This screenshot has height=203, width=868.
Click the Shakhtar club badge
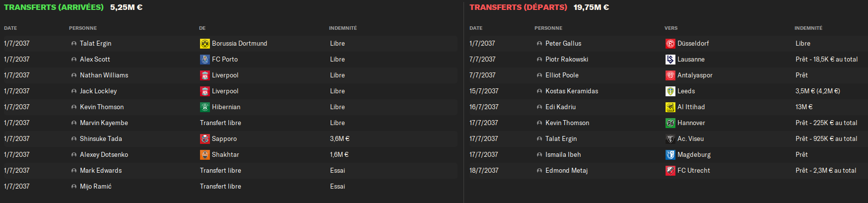(x=204, y=155)
